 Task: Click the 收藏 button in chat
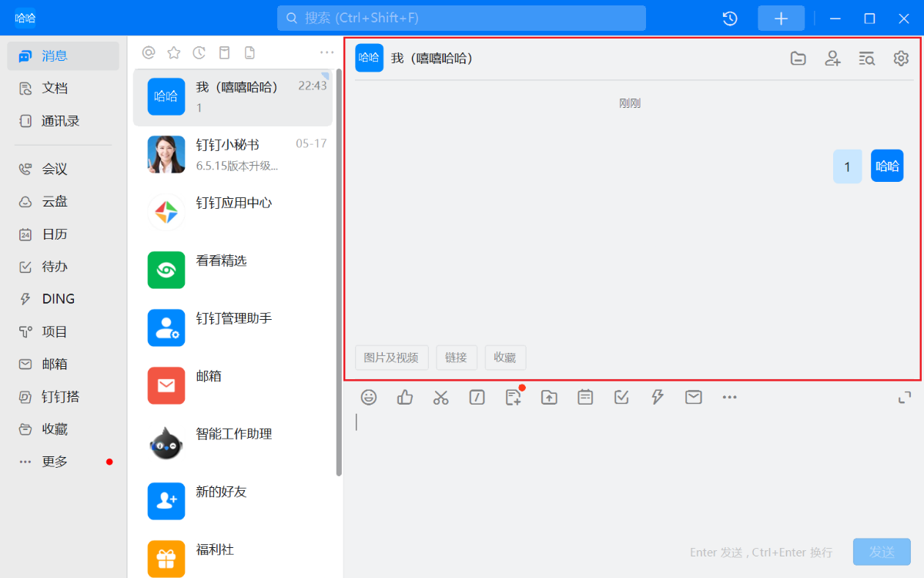click(505, 358)
